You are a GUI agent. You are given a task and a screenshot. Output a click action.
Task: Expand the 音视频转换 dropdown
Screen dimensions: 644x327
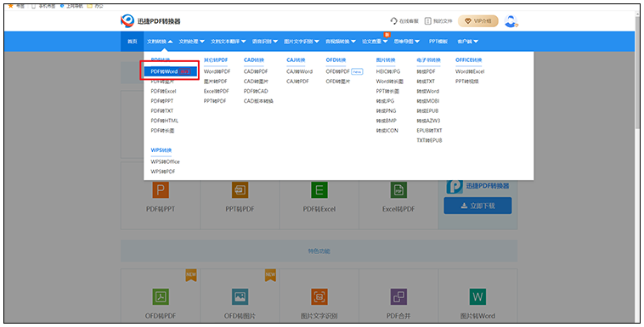(x=341, y=42)
